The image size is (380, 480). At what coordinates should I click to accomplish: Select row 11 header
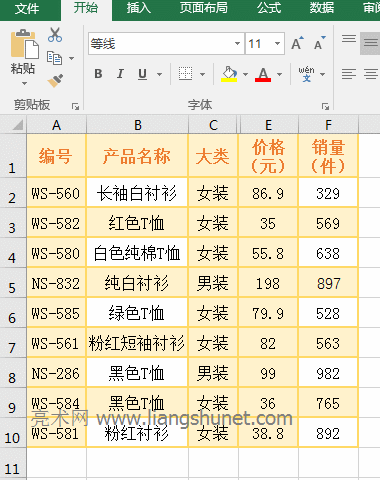(13, 463)
